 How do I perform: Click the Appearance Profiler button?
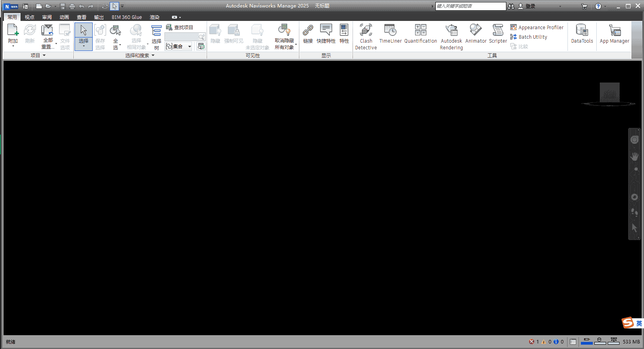coord(537,27)
